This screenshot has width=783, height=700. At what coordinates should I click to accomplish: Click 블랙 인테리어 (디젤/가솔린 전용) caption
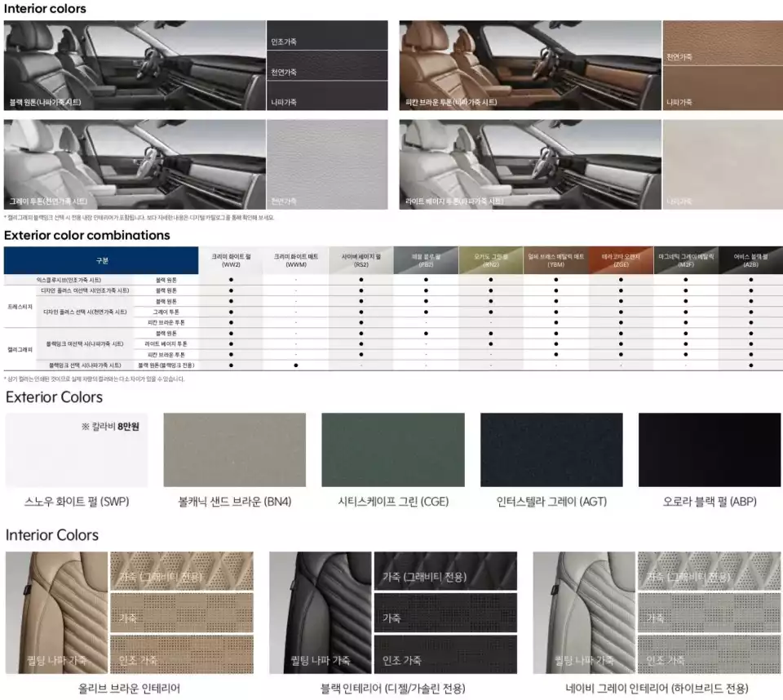click(393, 688)
